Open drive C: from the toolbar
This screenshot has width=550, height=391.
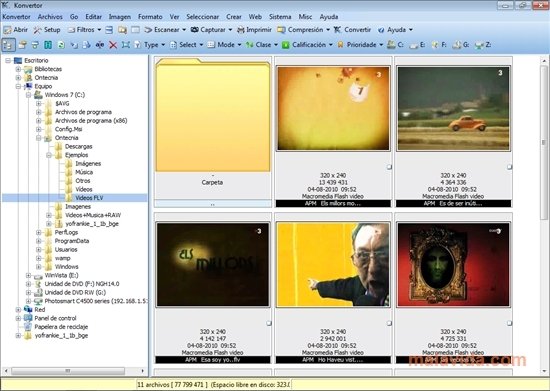tap(395, 45)
